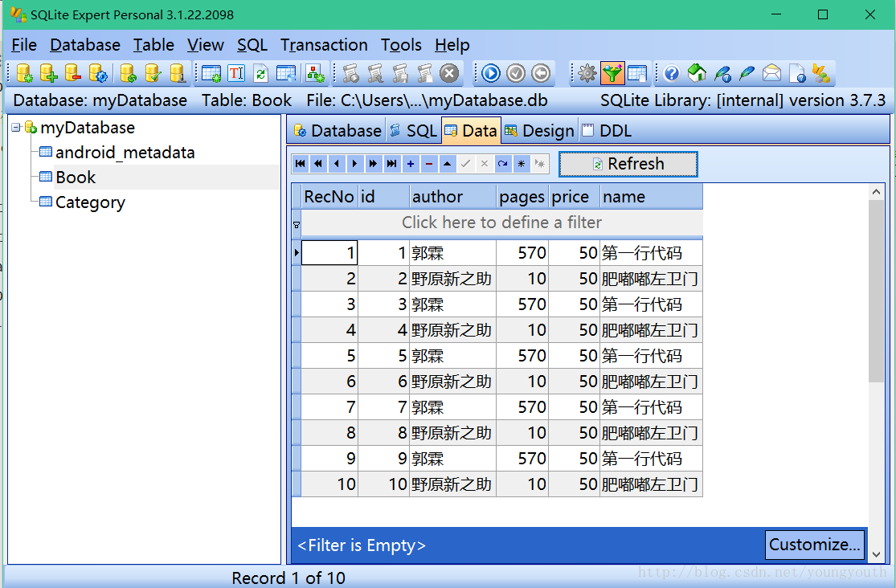The image size is (896, 588).
Task: Open the Transaction menu
Action: pos(324,45)
